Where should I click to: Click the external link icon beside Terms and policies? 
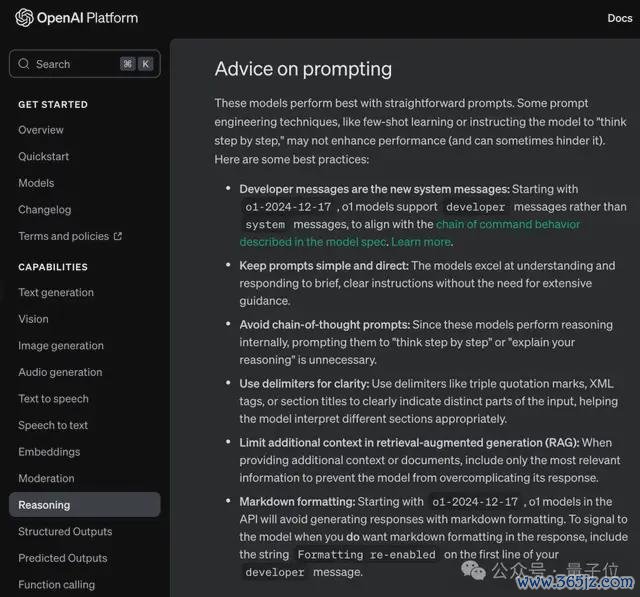[118, 236]
